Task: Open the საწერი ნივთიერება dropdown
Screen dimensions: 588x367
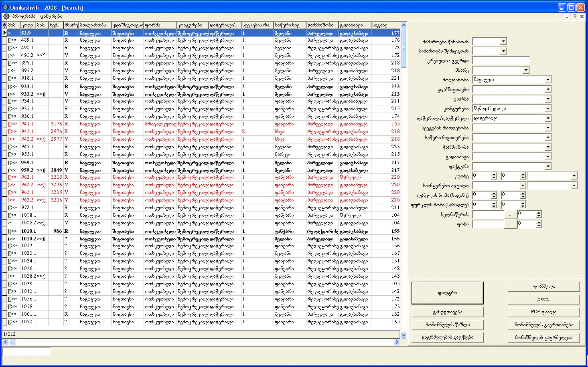Action: (x=548, y=137)
